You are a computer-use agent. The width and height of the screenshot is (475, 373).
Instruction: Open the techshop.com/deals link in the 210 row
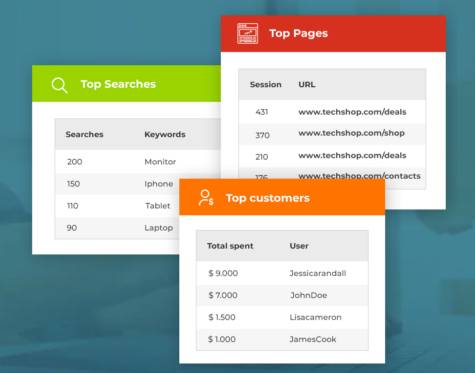(x=352, y=155)
